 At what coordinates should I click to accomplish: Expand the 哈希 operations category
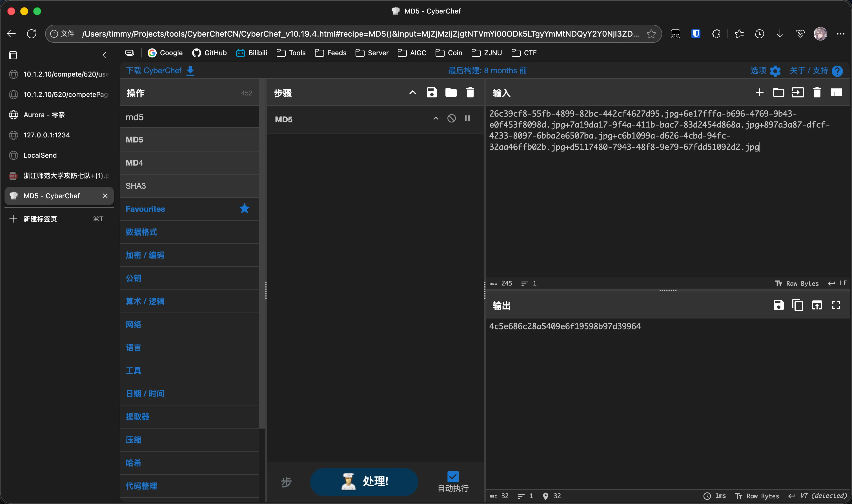133,463
